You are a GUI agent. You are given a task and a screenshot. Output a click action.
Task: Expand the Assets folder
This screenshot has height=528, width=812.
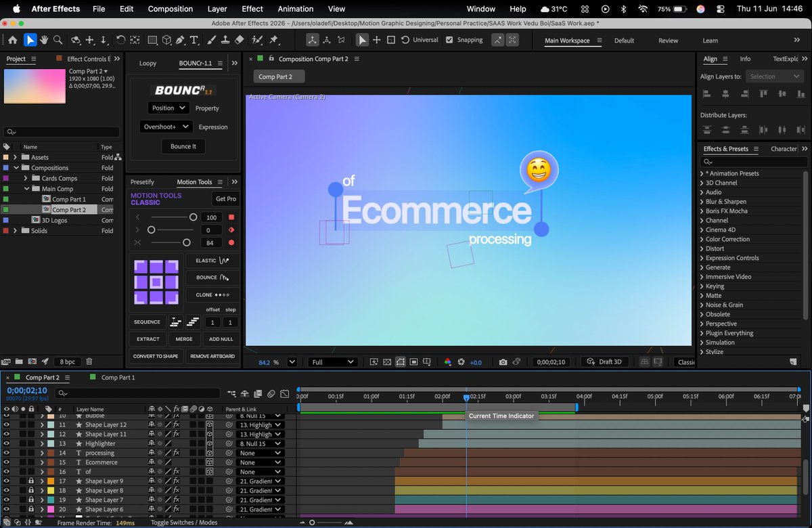point(16,157)
